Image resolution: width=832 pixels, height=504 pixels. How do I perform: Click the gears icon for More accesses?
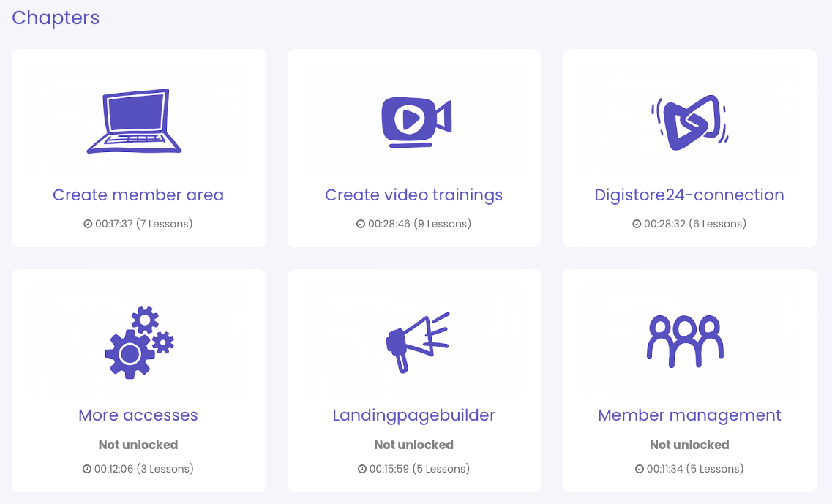click(139, 342)
